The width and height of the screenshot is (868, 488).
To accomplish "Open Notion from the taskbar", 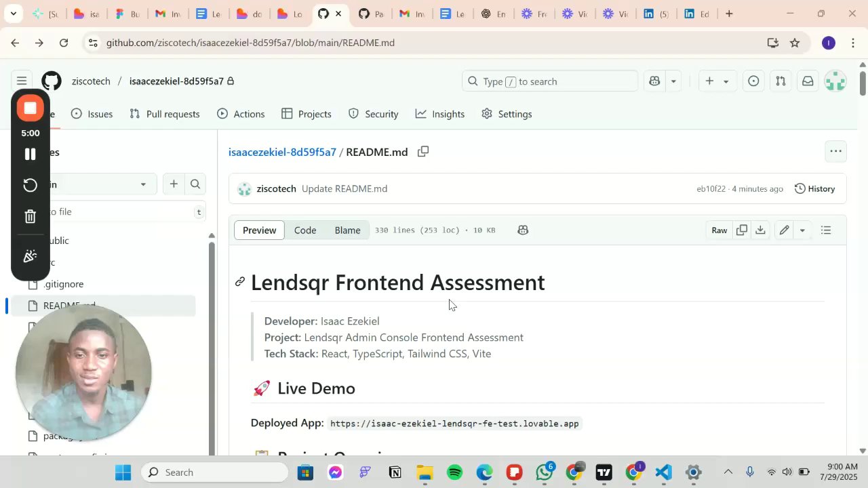I will (395, 472).
